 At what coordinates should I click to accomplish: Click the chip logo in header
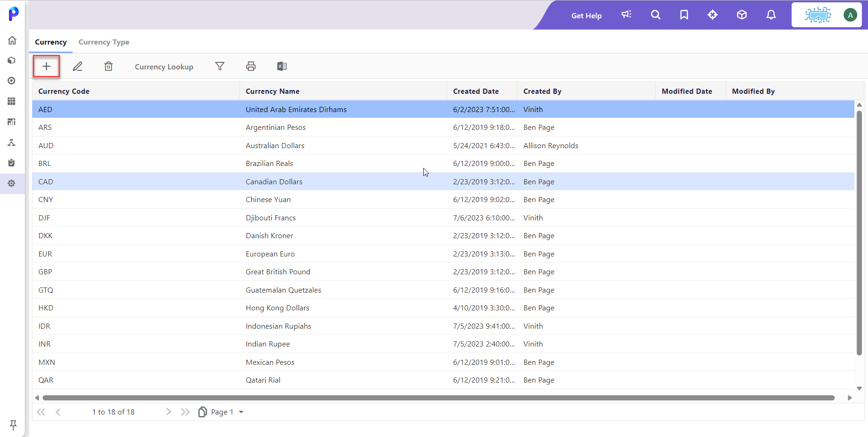818,15
